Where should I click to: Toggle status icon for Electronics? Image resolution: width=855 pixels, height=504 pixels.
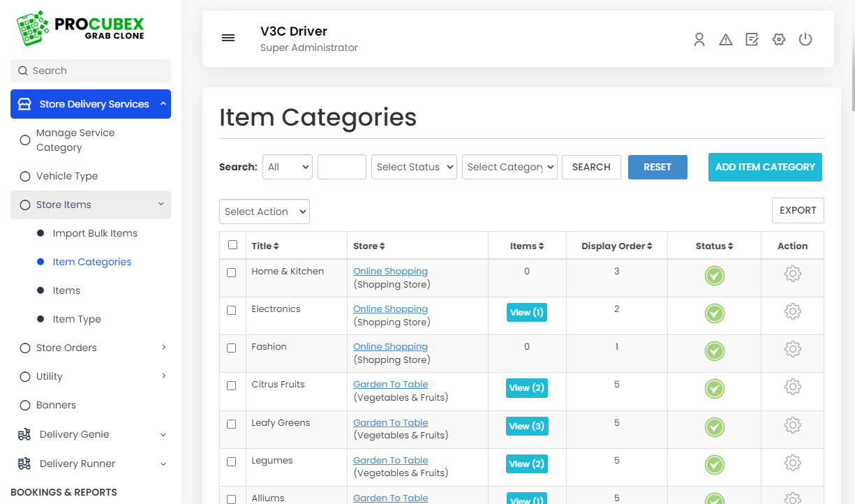(x=714, y=313)
